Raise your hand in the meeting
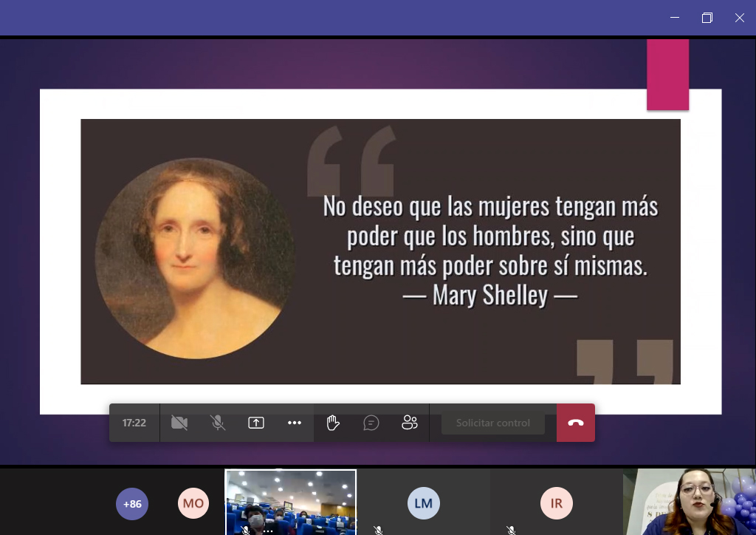This screenshot has width=756, height=535. point(333,423)
